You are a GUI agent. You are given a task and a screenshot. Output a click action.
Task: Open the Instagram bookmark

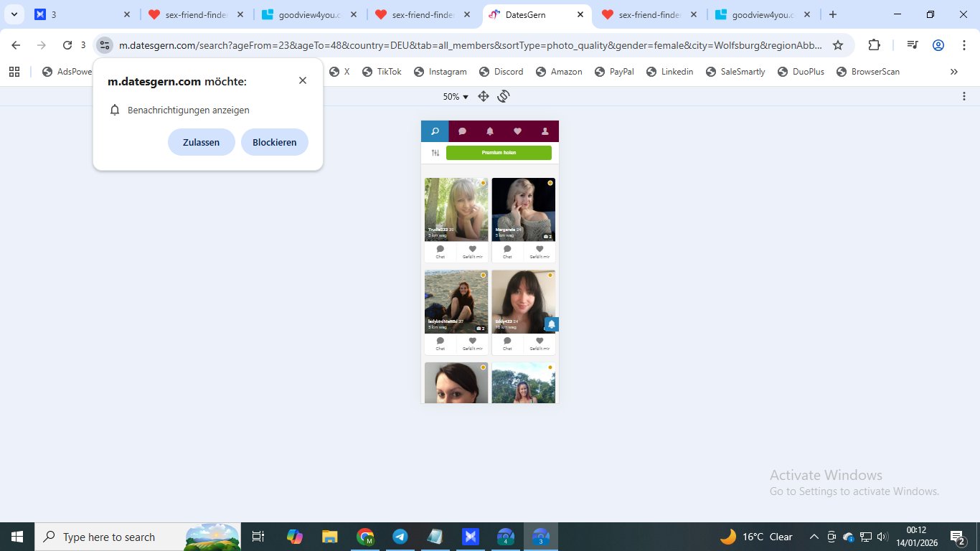pos(440,72)
